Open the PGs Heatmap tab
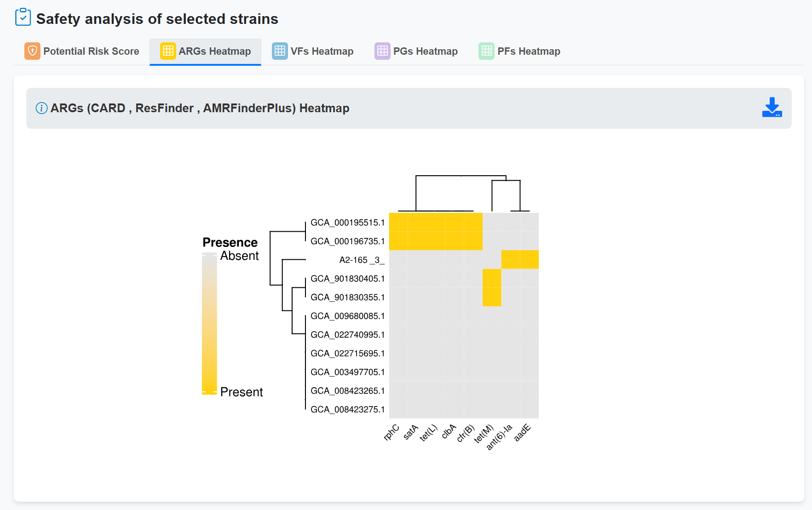 click(x=425, y=52)
